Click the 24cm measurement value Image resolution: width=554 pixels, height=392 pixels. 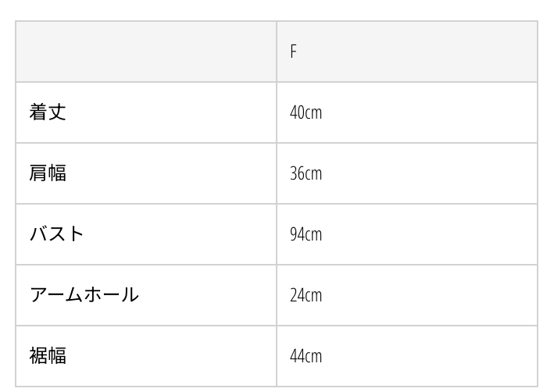[x=306, y=295]
